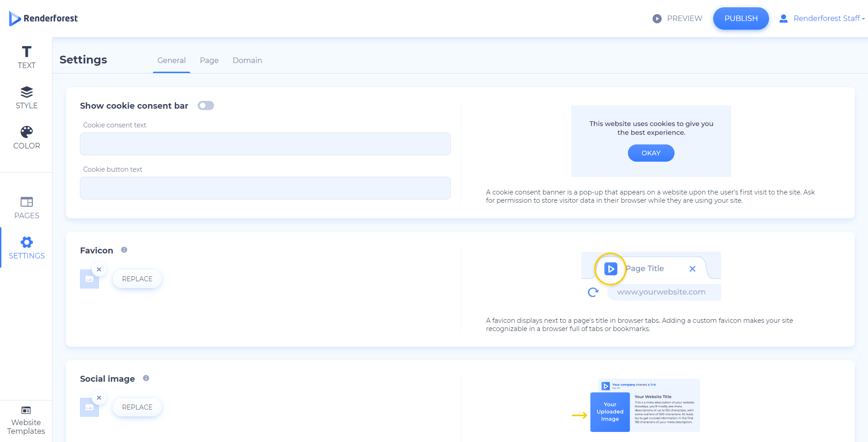
Task: View the Favicon info tooltip icon
Action: coord(124,250)
